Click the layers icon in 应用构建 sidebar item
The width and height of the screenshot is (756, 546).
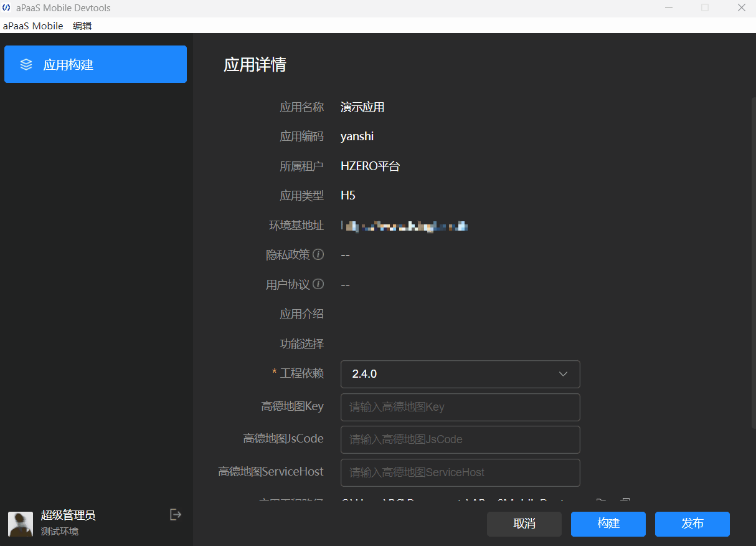click(x=26, y=64)
